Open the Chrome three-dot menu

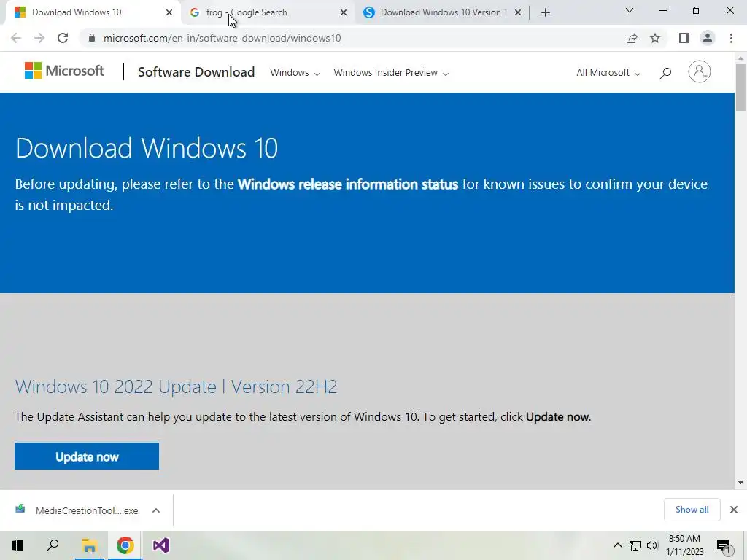pyautogui.click(x=731, y=38)
